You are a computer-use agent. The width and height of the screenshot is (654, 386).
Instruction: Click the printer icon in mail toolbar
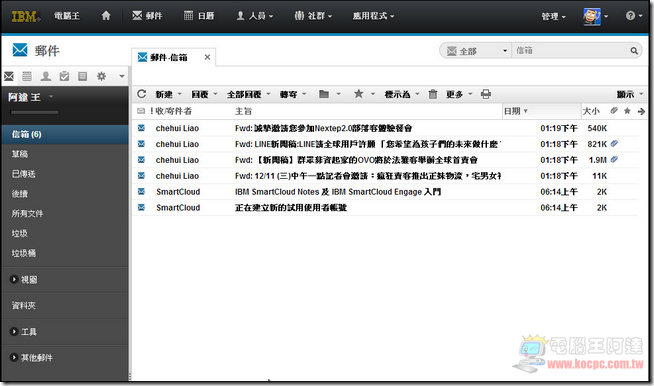(486, 94)
